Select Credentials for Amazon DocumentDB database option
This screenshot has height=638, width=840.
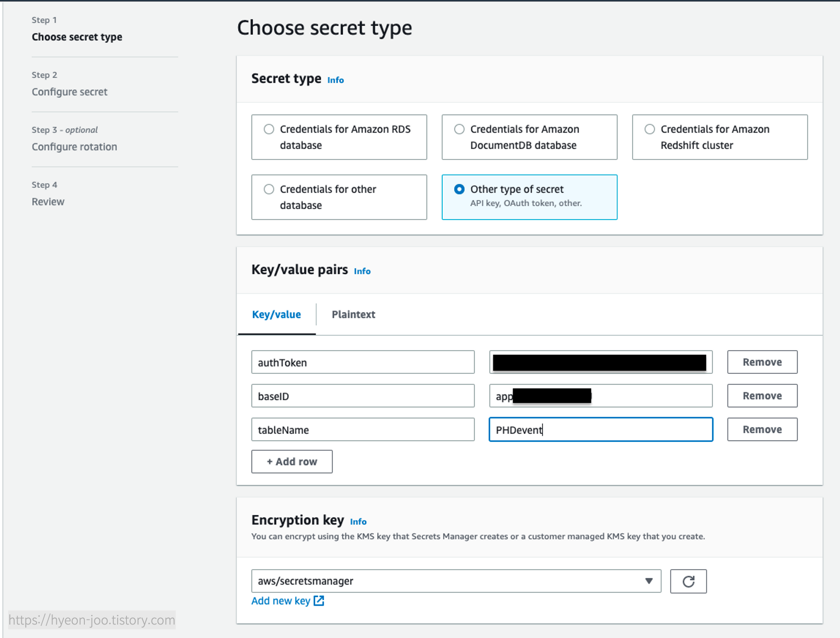click(x=459, y=129)
